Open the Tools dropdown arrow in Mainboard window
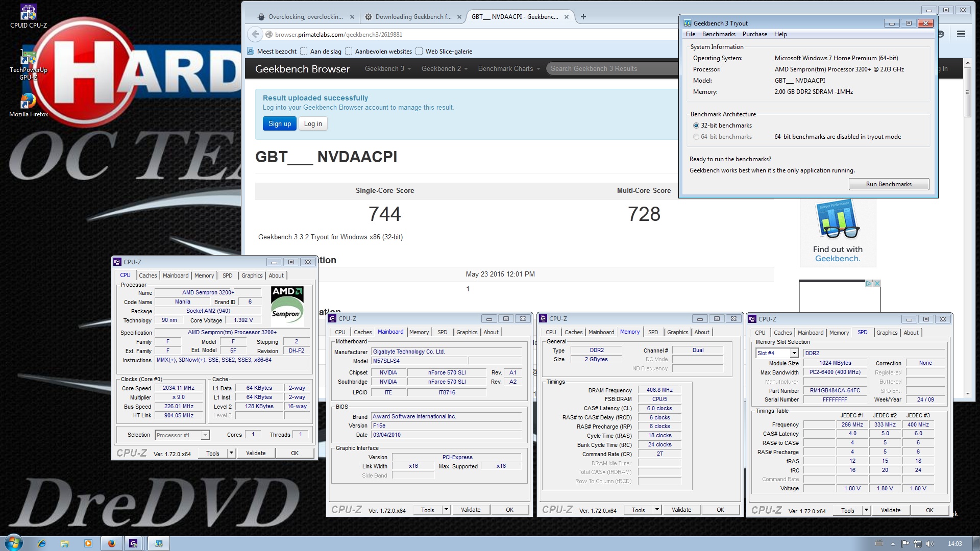This screenshot has width=980, height=551. (x=446, y=510)
